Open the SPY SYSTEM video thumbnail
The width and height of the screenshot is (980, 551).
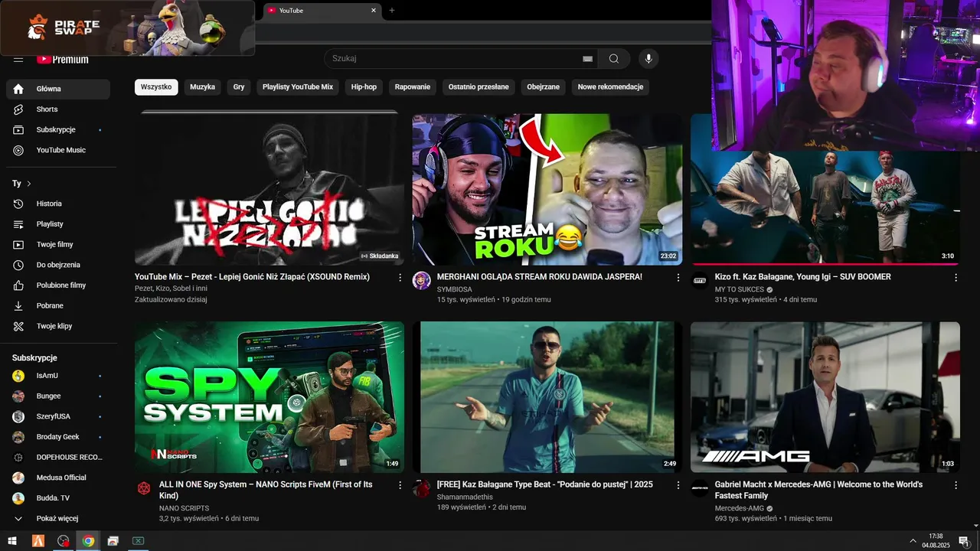tap(269, 397)
